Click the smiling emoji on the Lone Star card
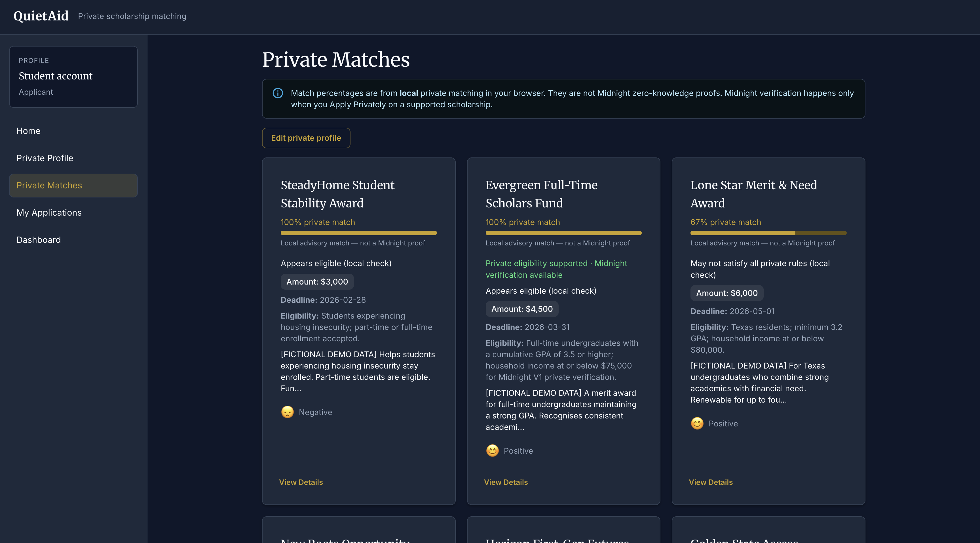980x543 pixels. (697, 424)
